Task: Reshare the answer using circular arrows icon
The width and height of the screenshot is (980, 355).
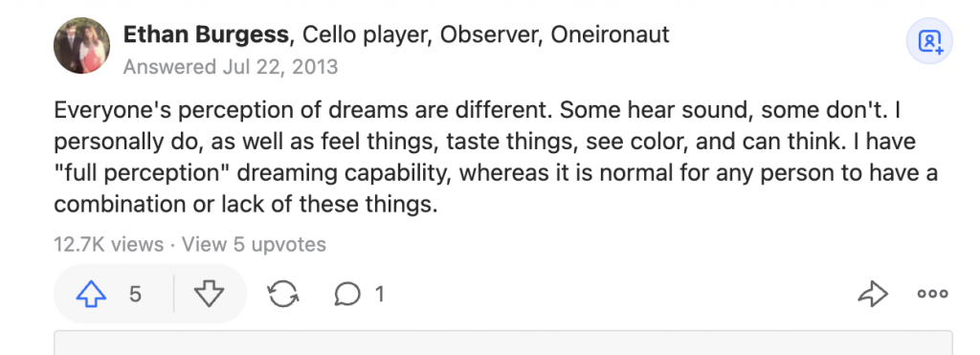Action: click(283, 293)
